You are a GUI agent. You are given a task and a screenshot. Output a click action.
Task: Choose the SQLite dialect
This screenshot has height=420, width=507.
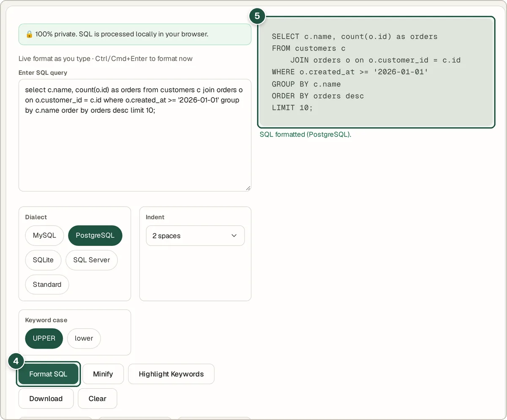point(43,260)
